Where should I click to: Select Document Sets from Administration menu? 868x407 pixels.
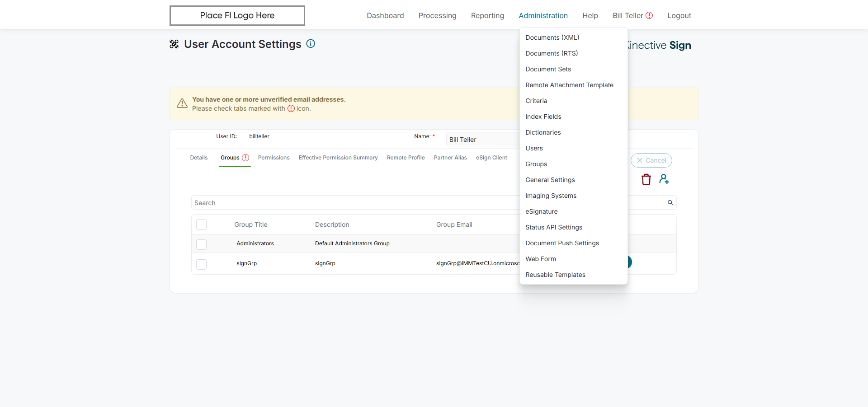[x=548, y=69]
